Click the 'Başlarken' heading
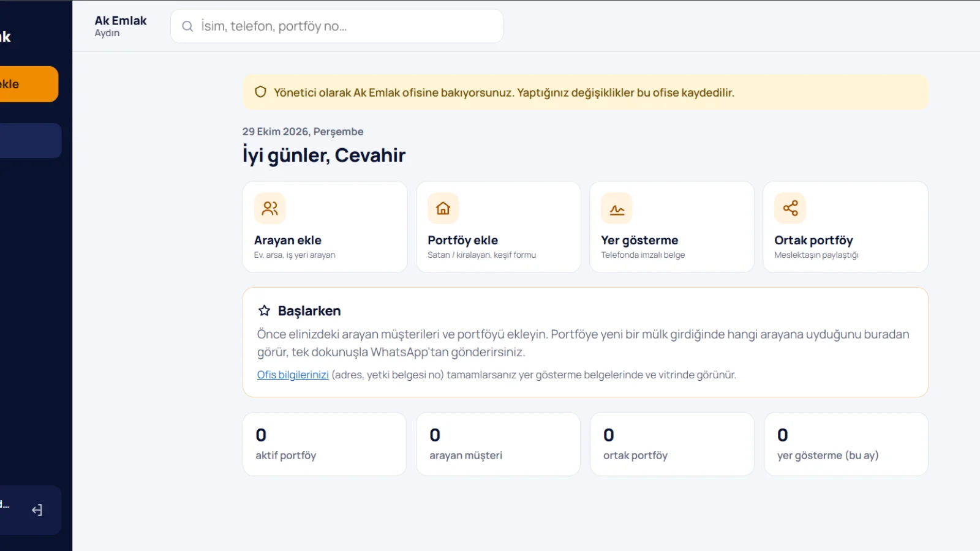Screen dimensions: 980x551 [x=309, y=311]
